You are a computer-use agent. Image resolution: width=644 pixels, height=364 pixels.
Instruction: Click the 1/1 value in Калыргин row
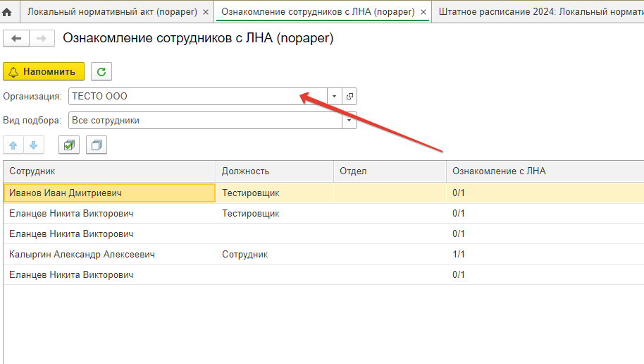tap(459, 254)
